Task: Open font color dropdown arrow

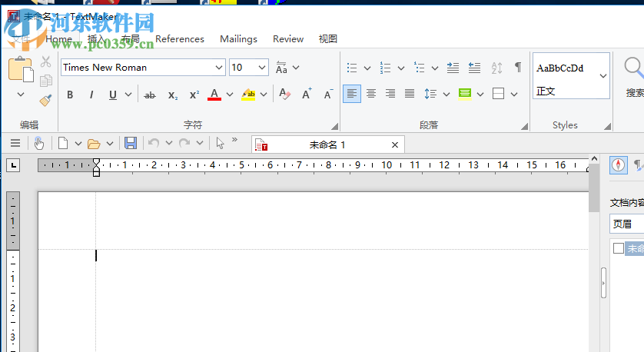Action: tap(230, 95)
